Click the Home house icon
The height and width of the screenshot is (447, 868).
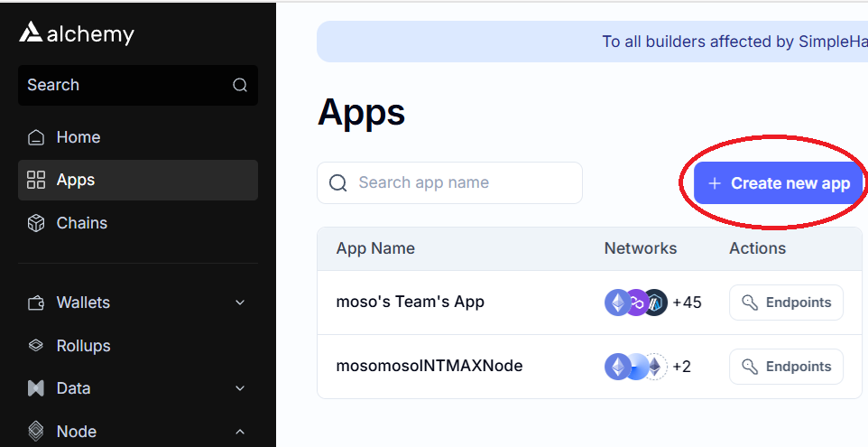click(x=36, y=137)
